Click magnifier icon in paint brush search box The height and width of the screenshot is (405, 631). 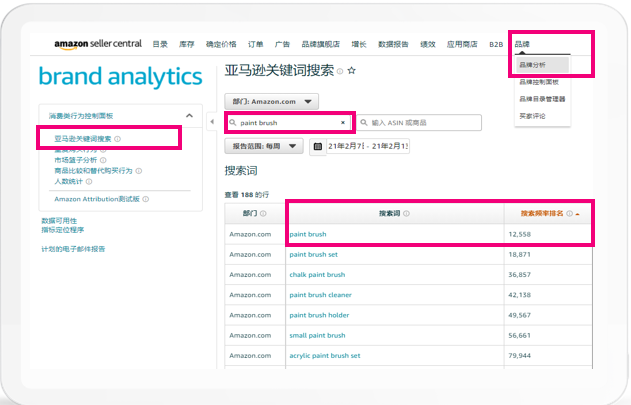(x=233, y=122)
